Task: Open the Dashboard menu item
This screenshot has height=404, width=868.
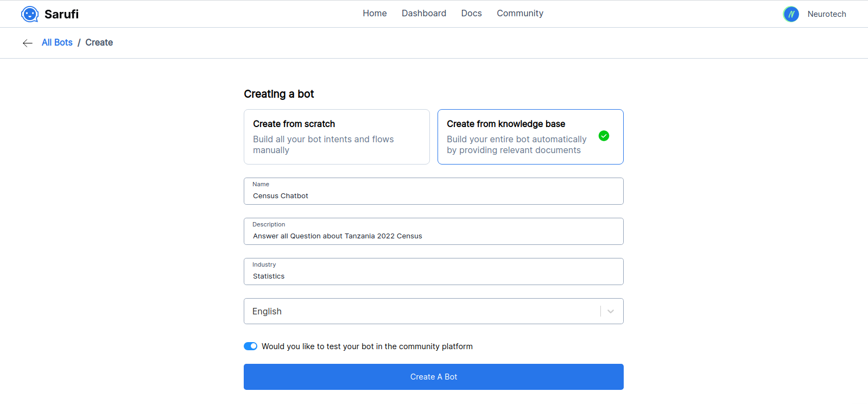Action: click(x=424, y=13)
